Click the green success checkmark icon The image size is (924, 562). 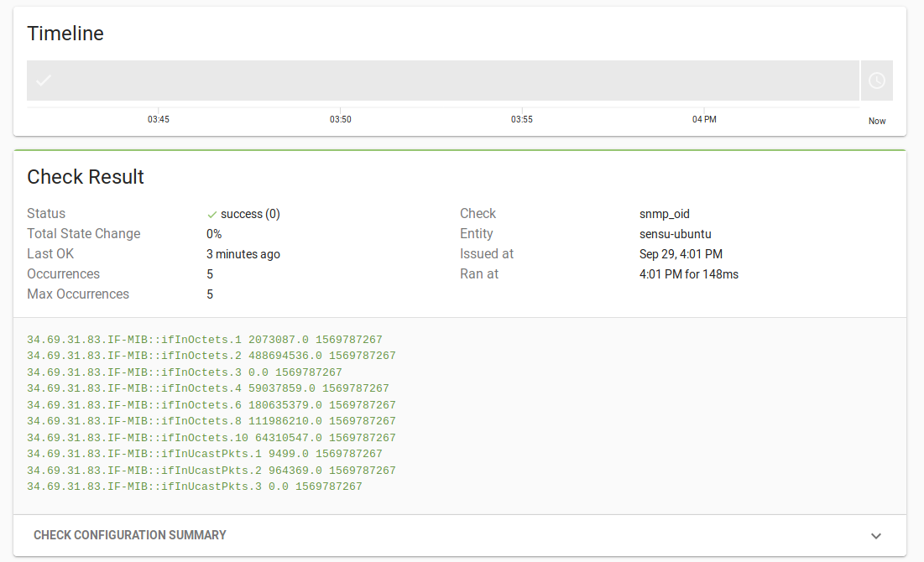click(x=212, y=215)
